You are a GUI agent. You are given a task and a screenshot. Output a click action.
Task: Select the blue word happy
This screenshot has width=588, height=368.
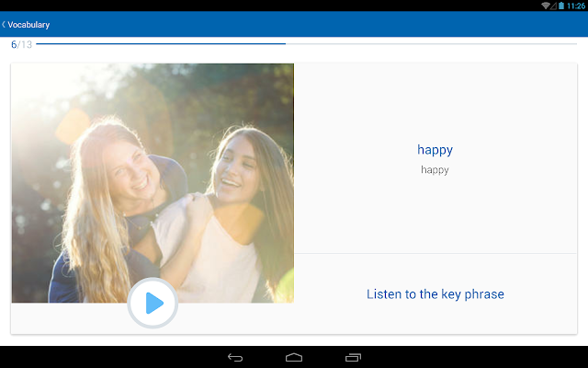[435, 149]
